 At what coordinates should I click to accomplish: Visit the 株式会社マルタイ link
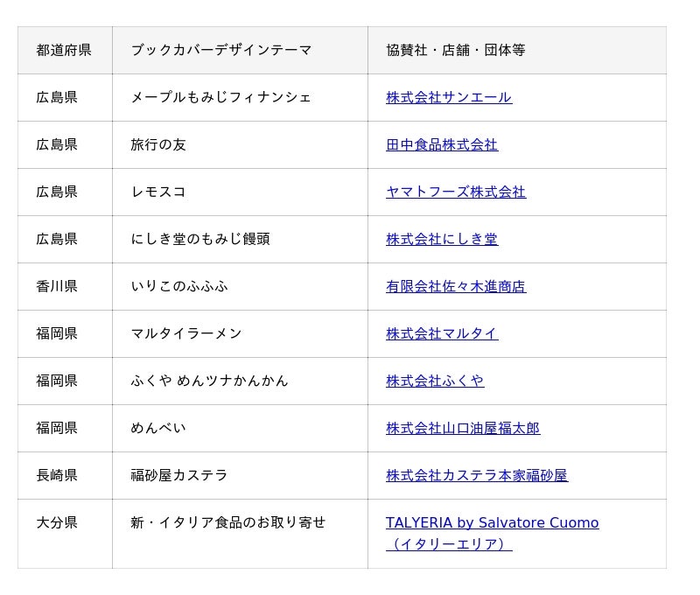coord(442,334)
